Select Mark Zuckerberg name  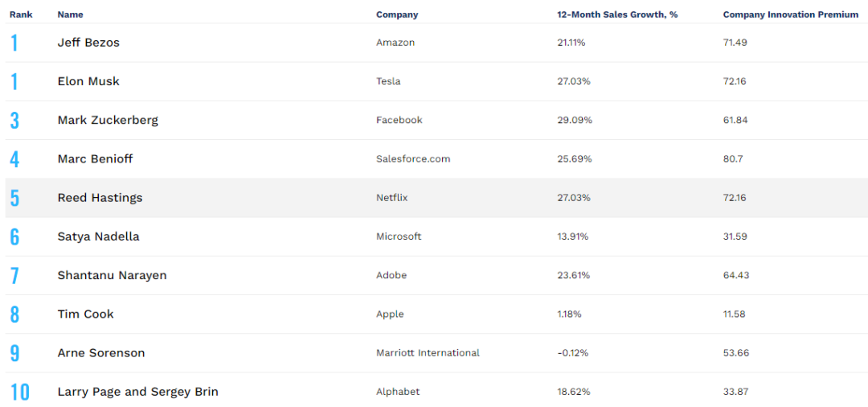[108, 120]
